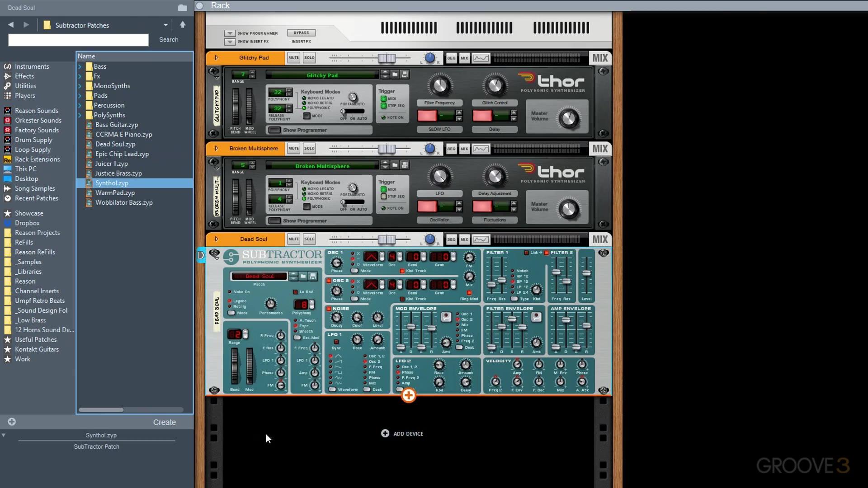Adjust Dead Soul channel level fader

point(387,240)
